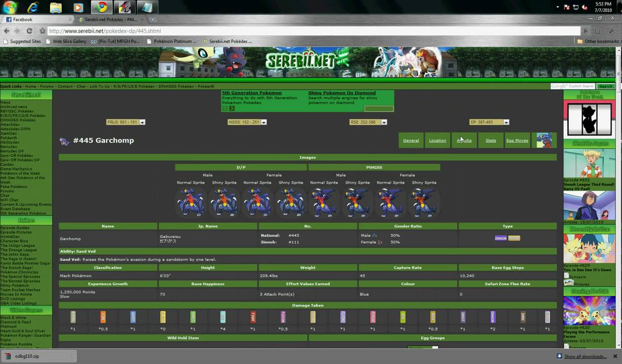Open Suggested Sites bookmark
The height and width of the screenshot is (364, 622).
click(22, 41)
